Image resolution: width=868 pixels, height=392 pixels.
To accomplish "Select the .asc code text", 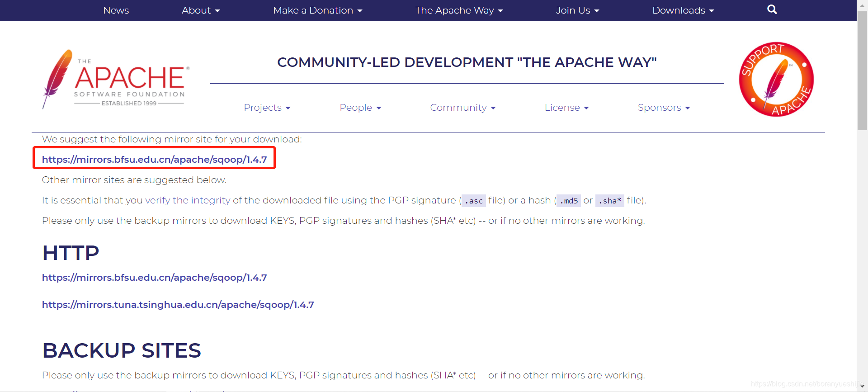I will pos(473,201).
